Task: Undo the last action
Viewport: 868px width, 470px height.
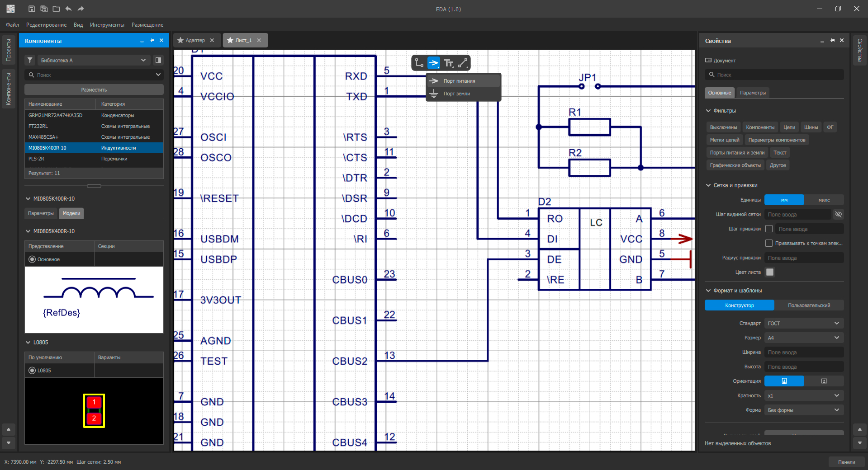Action: (68, 9)
